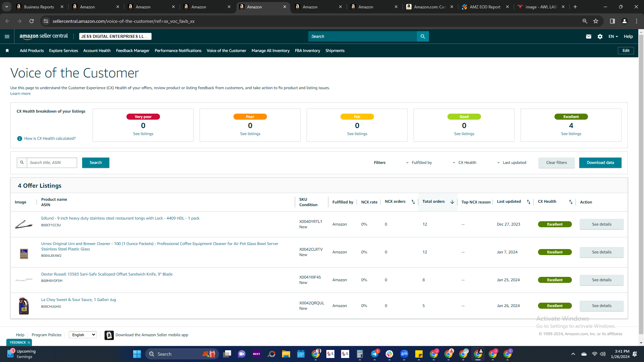Click the browser address bar URL

124,21
